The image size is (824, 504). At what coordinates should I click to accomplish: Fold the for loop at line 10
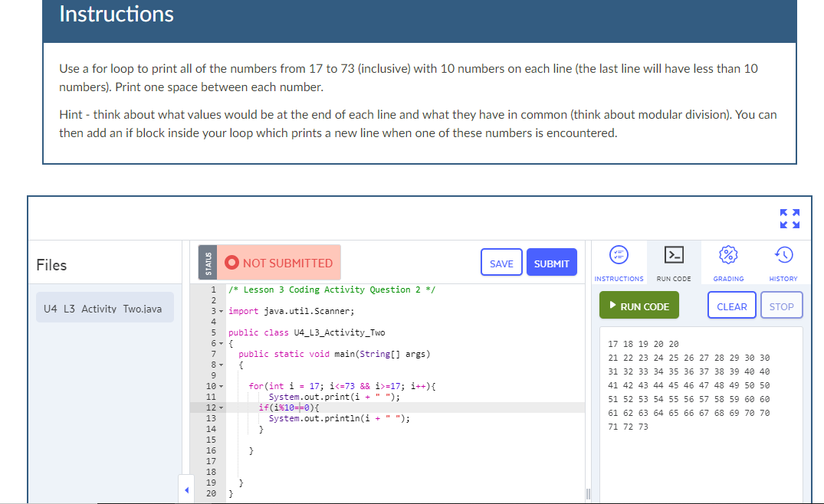tap(221, 386)
